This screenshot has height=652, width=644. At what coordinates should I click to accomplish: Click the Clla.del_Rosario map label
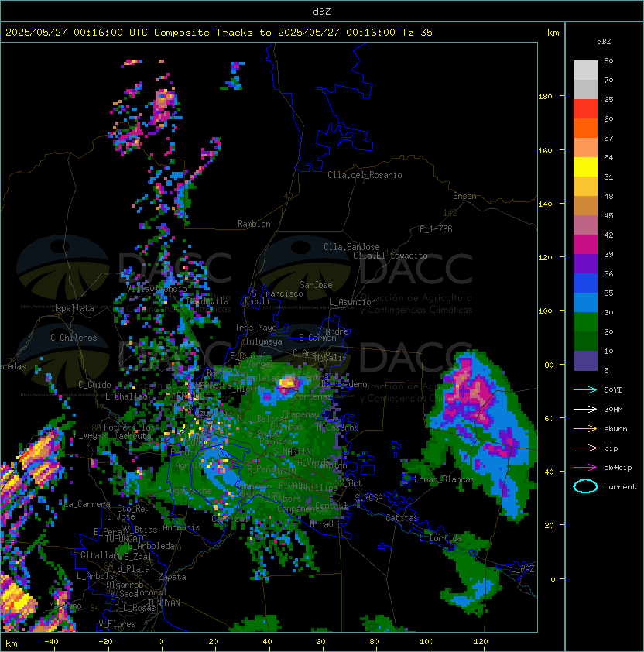[365, 175]
